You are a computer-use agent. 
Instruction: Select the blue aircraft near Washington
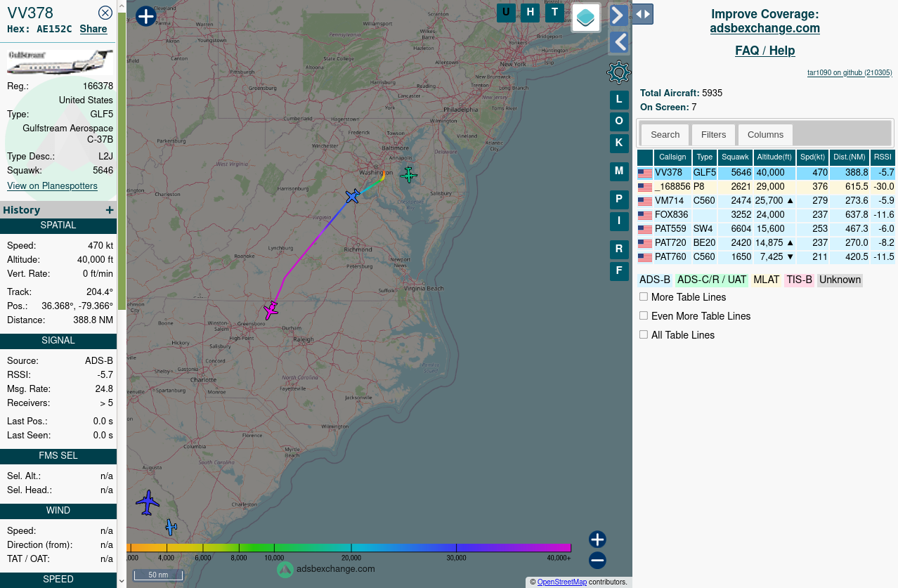click(353, 196)
